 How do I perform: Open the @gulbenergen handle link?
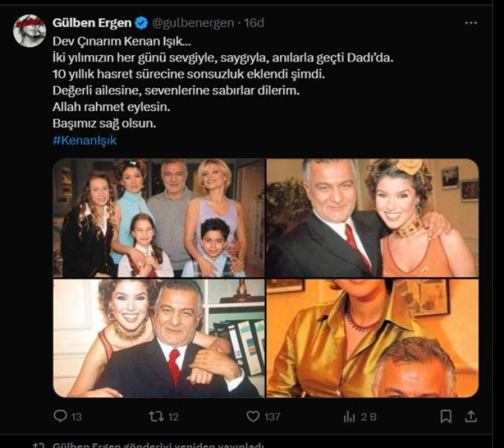click(x=191, y=23)
